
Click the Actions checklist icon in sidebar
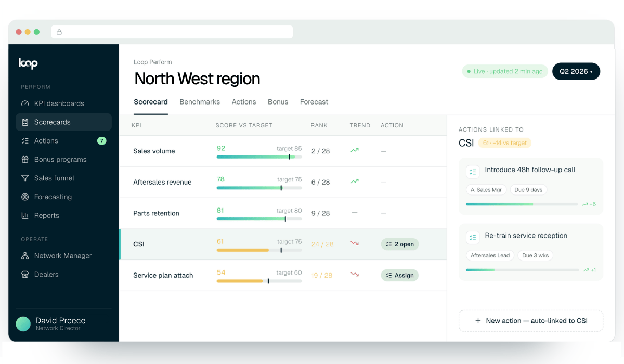(25, 141)
